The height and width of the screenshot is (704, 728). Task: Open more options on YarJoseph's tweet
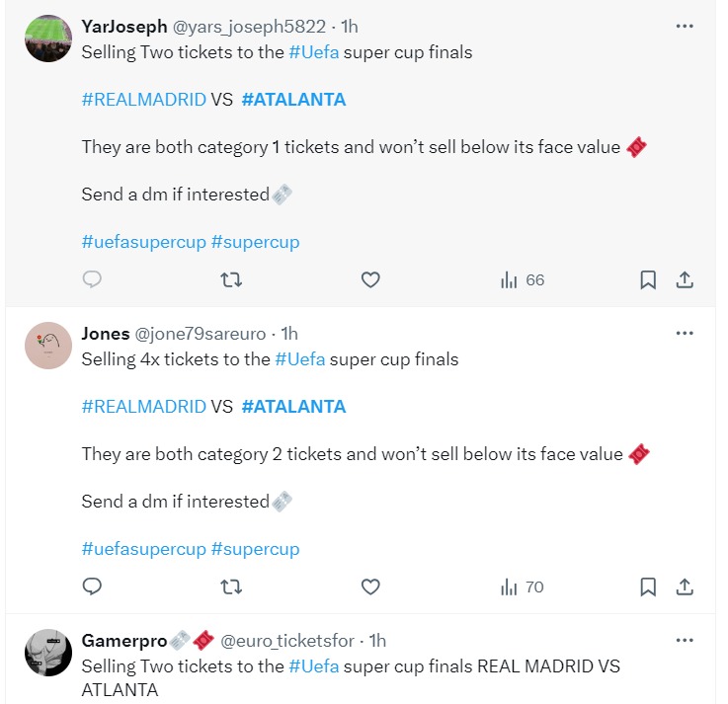[685, 27]
